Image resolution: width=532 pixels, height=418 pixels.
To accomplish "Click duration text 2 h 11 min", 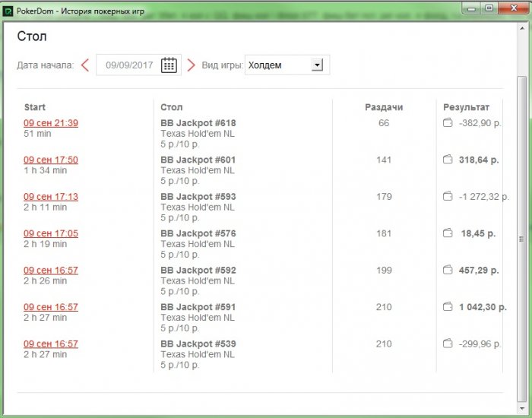I will coord(45,207).
